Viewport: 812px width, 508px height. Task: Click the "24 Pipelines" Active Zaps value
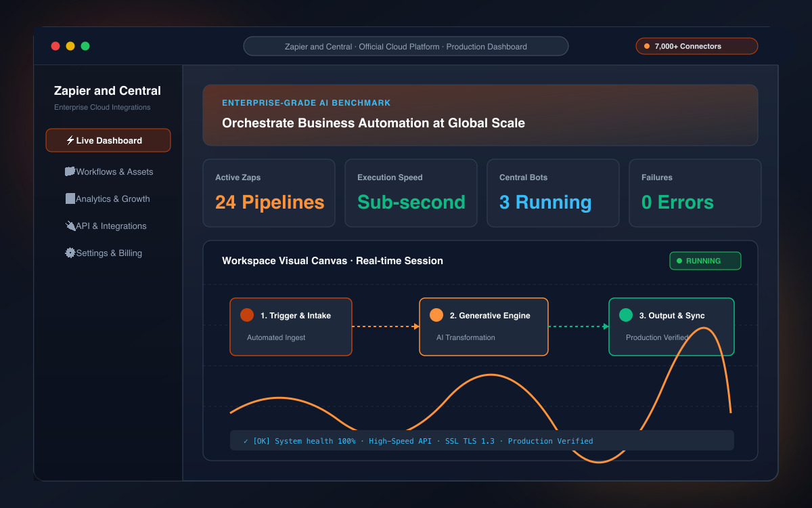pos(269,203)
